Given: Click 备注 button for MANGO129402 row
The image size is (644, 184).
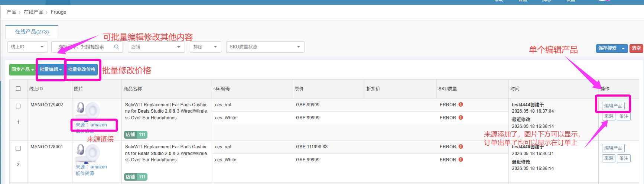Looking at the screenshot, I should point(624,116).
